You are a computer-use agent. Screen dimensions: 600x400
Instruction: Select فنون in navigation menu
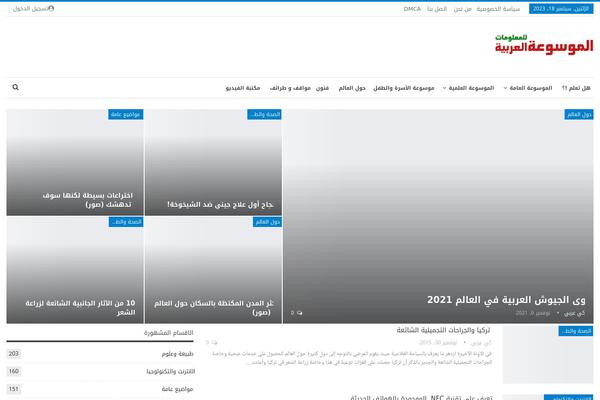(322, 88)
